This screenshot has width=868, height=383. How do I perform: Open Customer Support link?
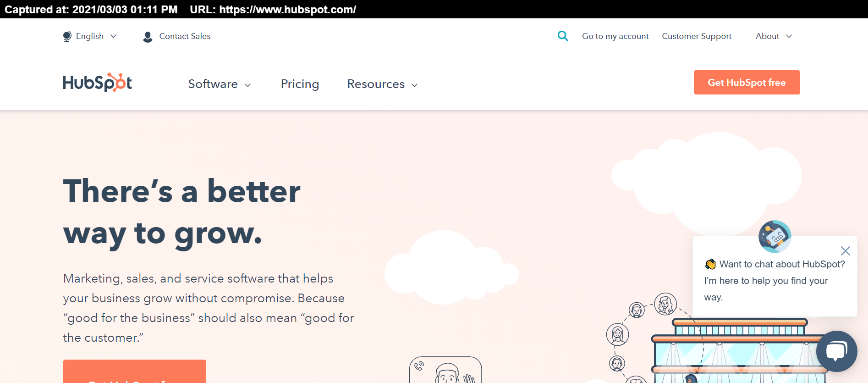tap(697, 36)
